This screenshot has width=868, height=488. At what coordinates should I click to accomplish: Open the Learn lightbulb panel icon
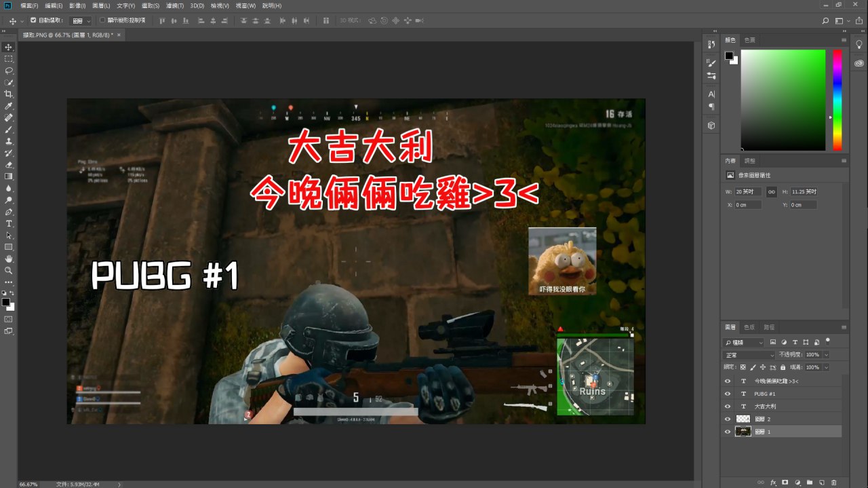[x=859, y=44]
